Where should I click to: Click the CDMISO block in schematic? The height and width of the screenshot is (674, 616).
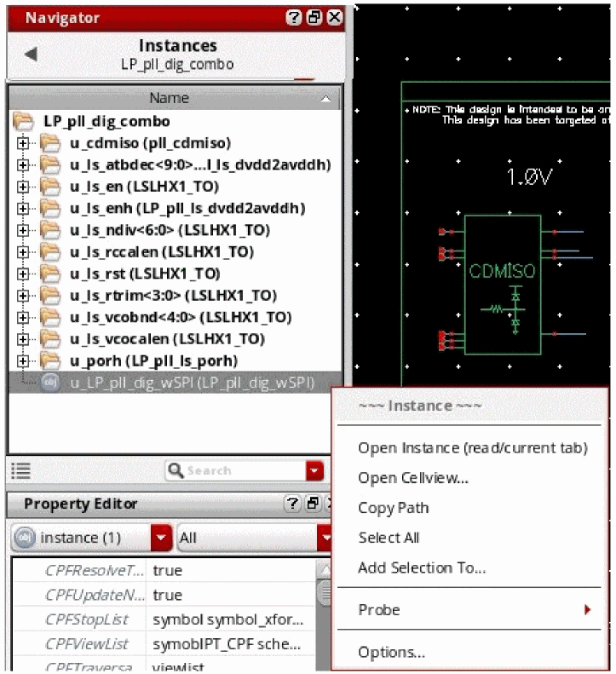[503, 285]
